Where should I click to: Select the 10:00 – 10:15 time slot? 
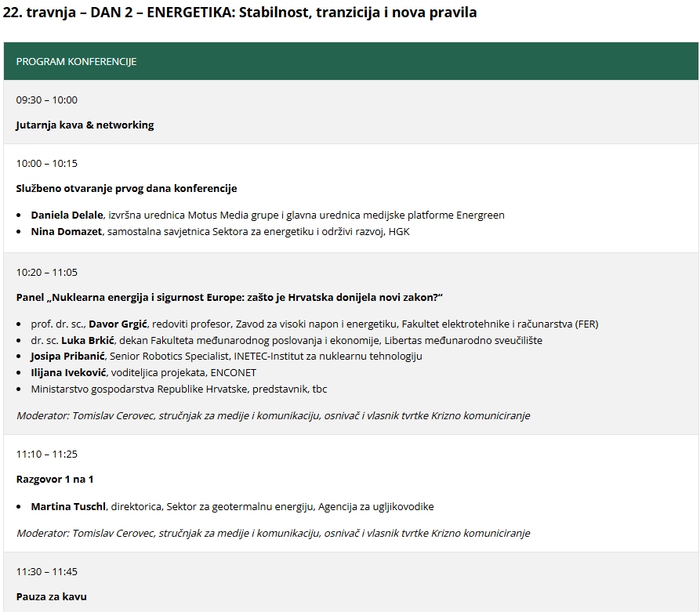(46, 163)
